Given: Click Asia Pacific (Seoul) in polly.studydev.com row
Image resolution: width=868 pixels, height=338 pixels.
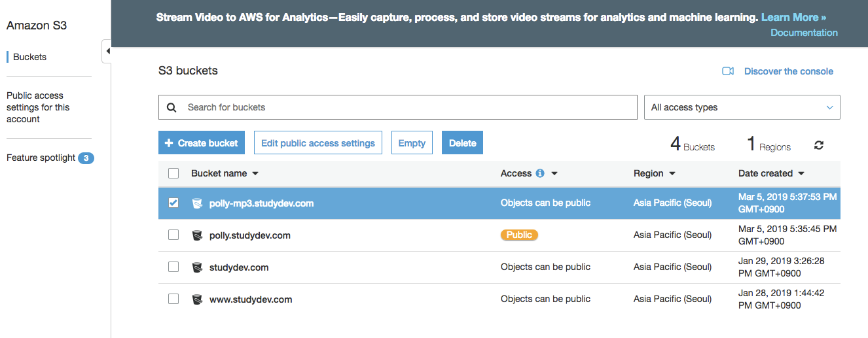Looking at the screenshot, I should tap(672, 235).
